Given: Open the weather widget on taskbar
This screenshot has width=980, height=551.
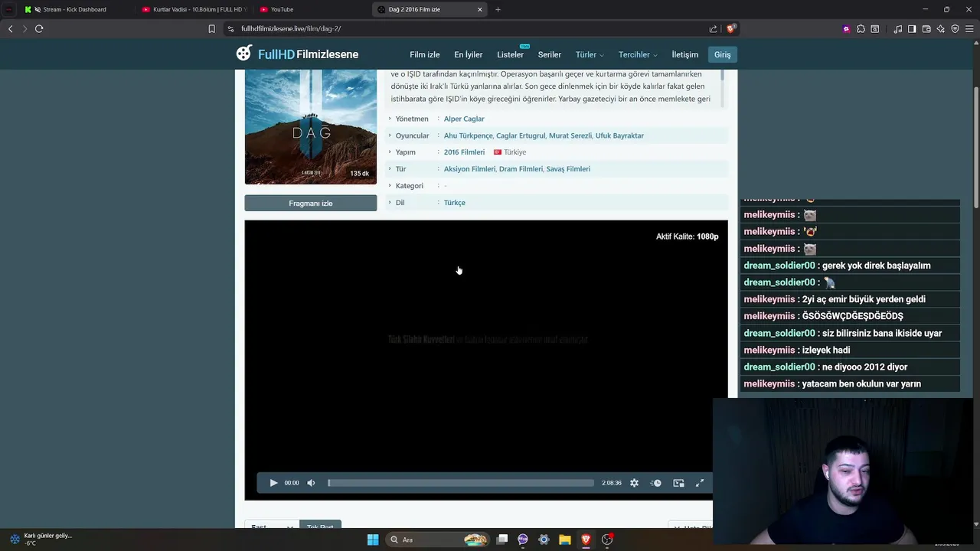Looking at the screenshot, I should (x=41, y=539).
